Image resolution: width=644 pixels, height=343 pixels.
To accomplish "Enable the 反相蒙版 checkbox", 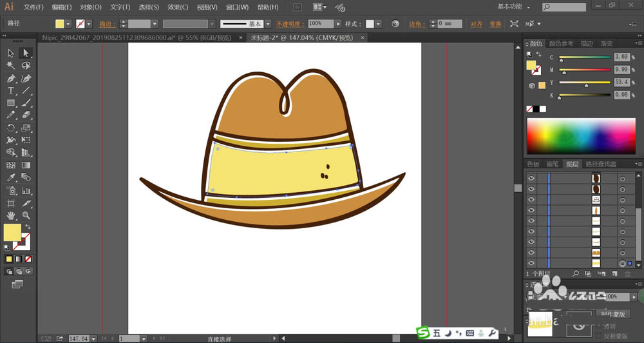I will pyautogui.click(x=600, y=336).
